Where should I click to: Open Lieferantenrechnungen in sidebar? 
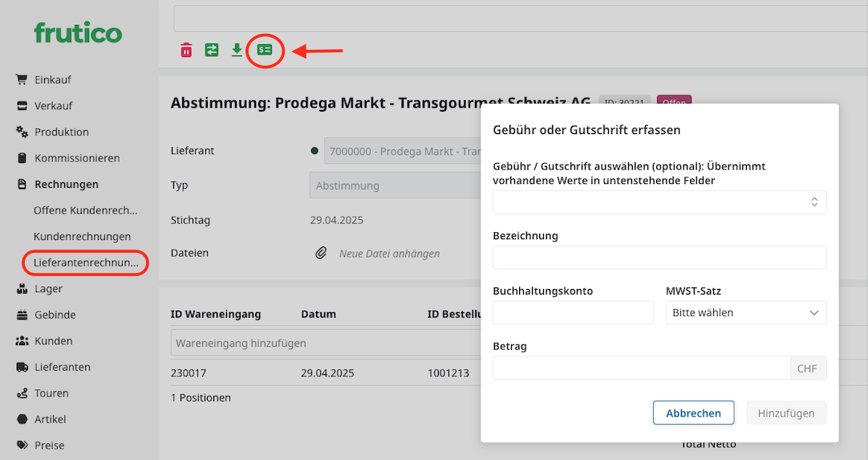coord(86,263)
